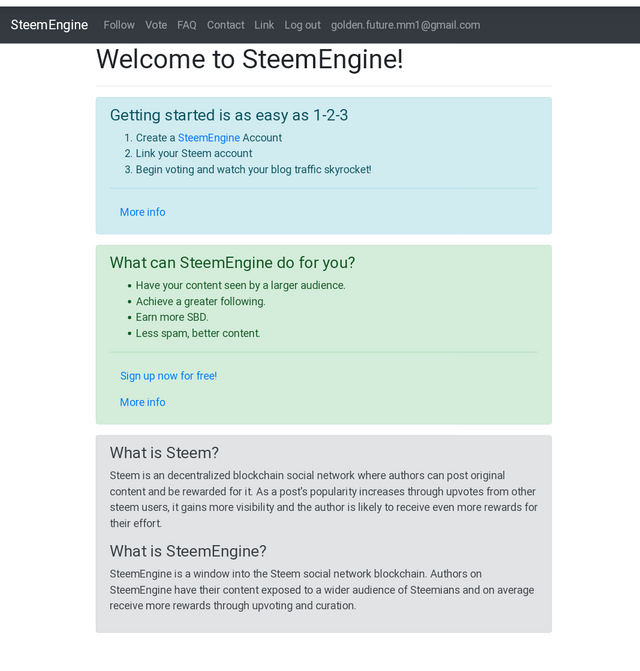This screenshot has width=640, height=671.
Task: Click list item Link your Steem account
Action: [194, 154]
